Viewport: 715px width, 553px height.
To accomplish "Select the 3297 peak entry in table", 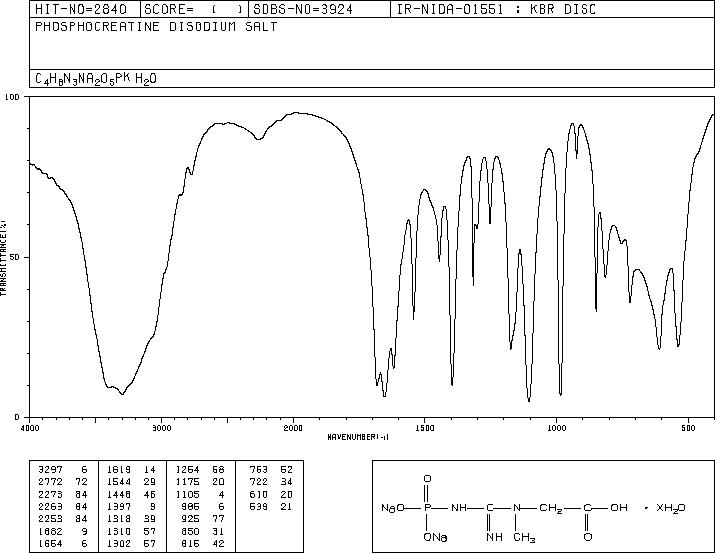I will click(x=63, y=470).
